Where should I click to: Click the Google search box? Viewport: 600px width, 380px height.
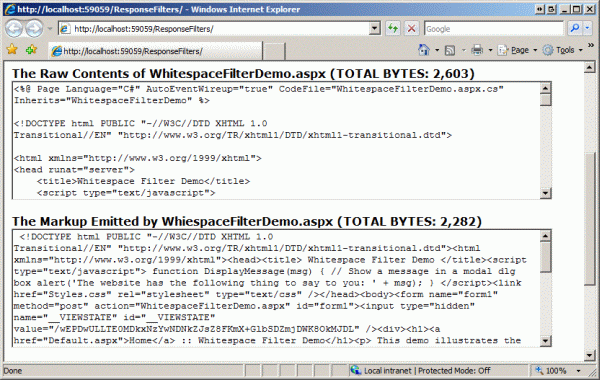pos(493,29)
